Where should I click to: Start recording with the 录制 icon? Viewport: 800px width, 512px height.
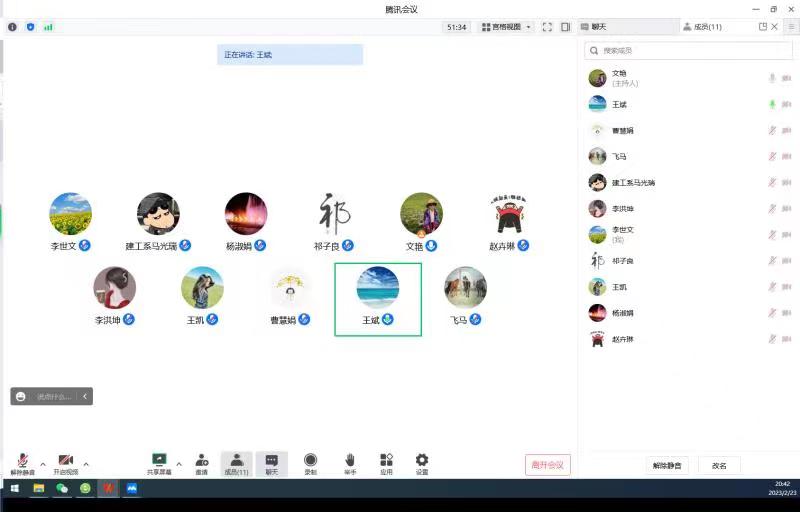pyautogui.click(x=310, y=460)
